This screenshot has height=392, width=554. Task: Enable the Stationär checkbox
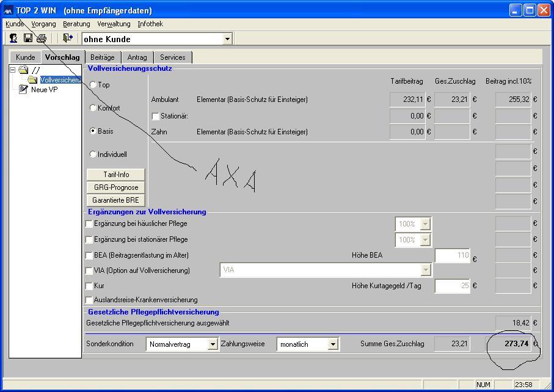tap(155, 116)
